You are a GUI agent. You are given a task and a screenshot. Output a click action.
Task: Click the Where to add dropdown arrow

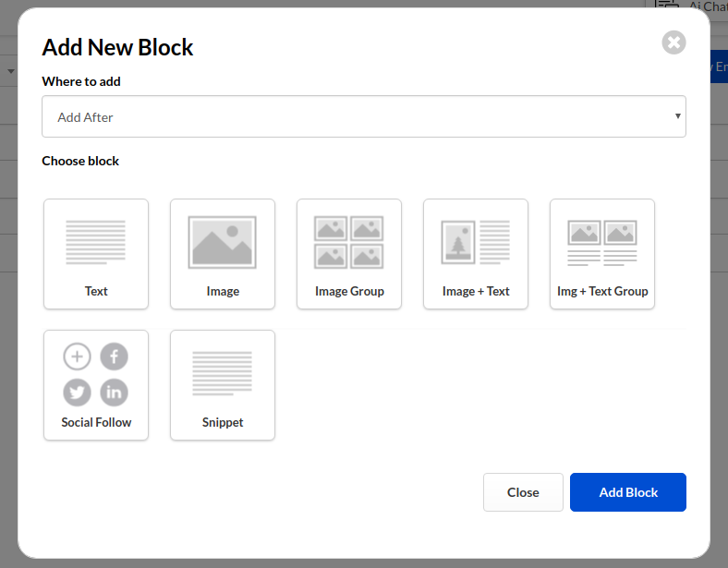(678, 116)
